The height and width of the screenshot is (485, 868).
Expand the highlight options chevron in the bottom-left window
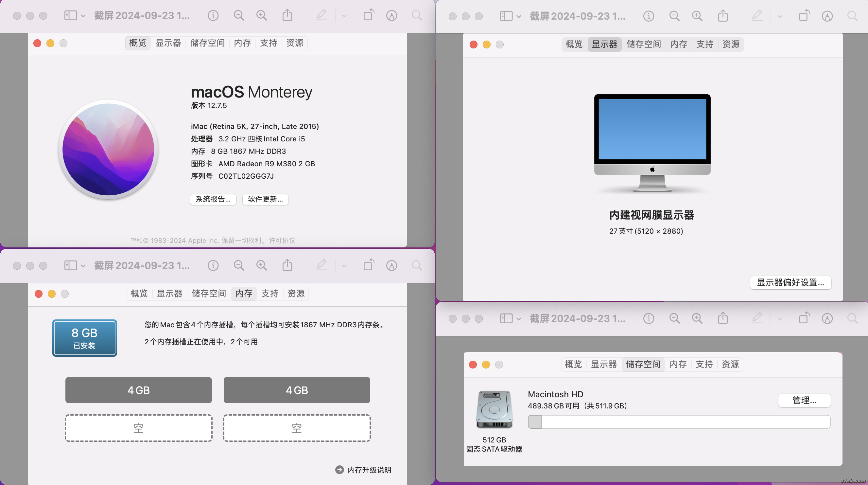tap(344, 266)
